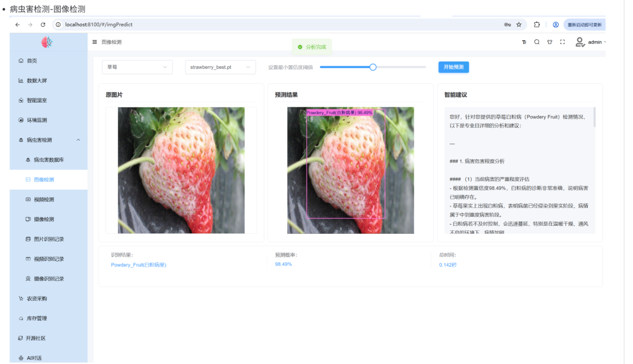
Task: Open the search icon in the header
Action: pyautogui.click(x=537, y=42)
